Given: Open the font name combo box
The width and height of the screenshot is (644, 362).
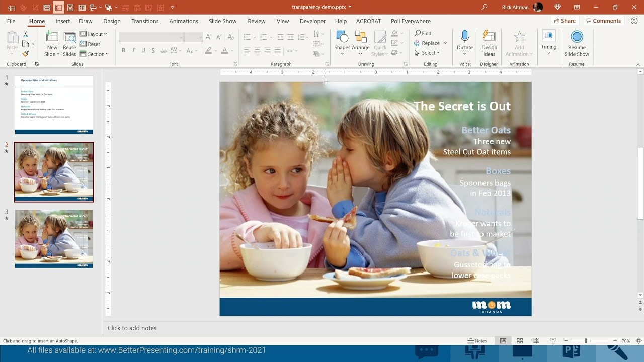Looking at the screenshot, I should click(151, 38).
